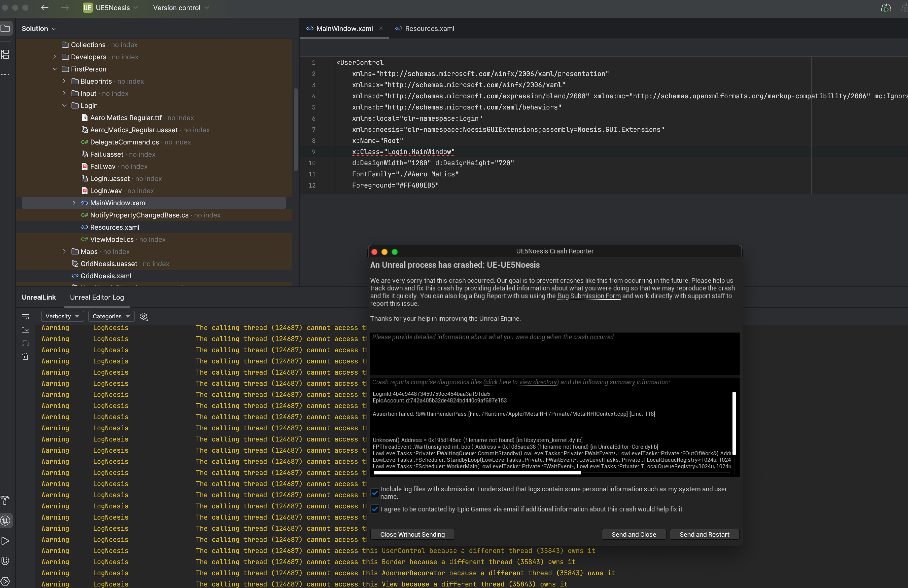This screenshot has height=588, width=908.
Task: Click the Run tool window icon
Action: pyautogui.click(x=5, y=541)
